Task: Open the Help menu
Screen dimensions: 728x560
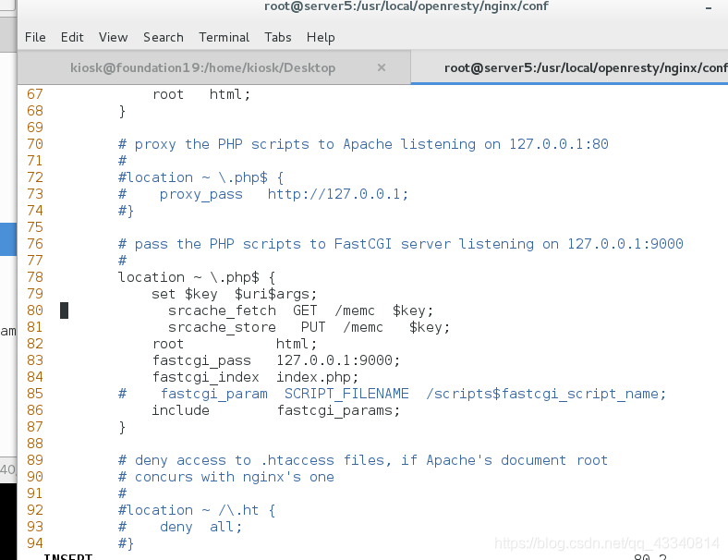Action: [x=321, y=37]
